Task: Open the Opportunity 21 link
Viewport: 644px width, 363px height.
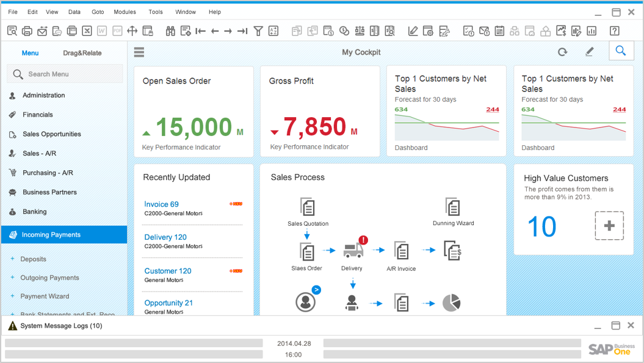Action: pos(168,303)
